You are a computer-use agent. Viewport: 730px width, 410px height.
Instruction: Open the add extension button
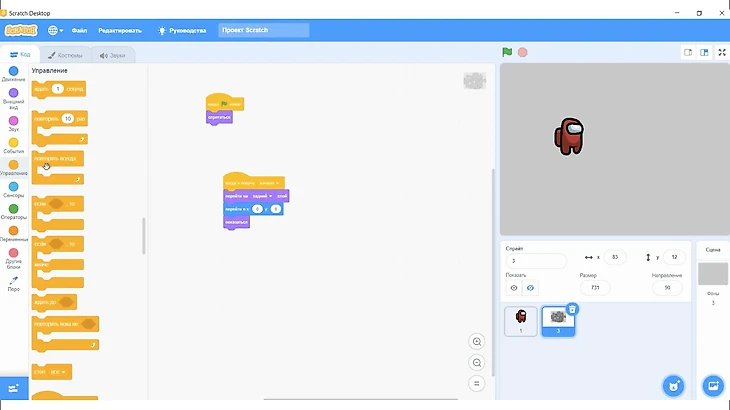[15, 388]
